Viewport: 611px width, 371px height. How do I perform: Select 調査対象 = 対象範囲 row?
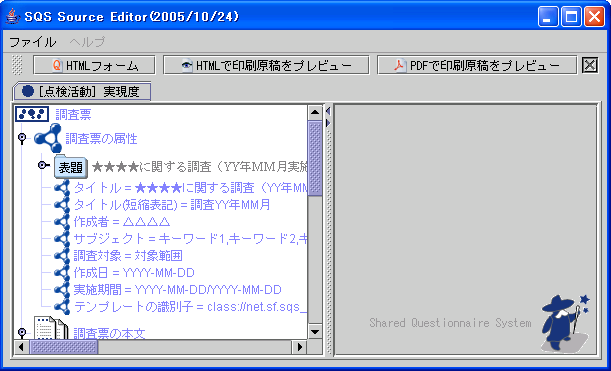pyautogui.click(x=128, y=256)
